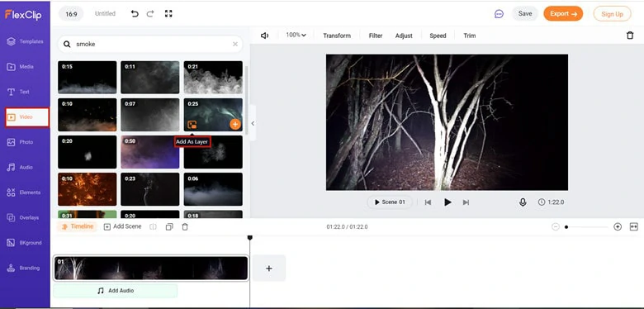The height and width of the screenshot is (309, 644).
Task: Click the Sign Up button
Action: (x=612, y=14)
